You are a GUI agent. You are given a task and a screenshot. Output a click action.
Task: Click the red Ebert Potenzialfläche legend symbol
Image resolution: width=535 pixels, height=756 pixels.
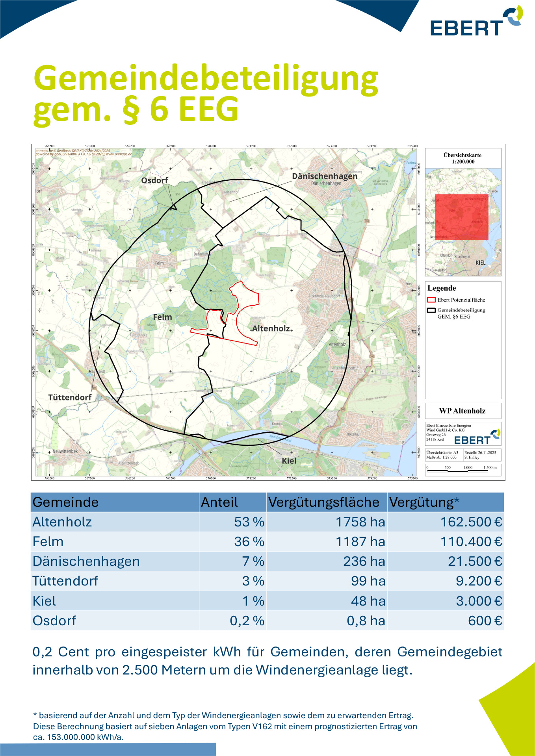[431, 300]
